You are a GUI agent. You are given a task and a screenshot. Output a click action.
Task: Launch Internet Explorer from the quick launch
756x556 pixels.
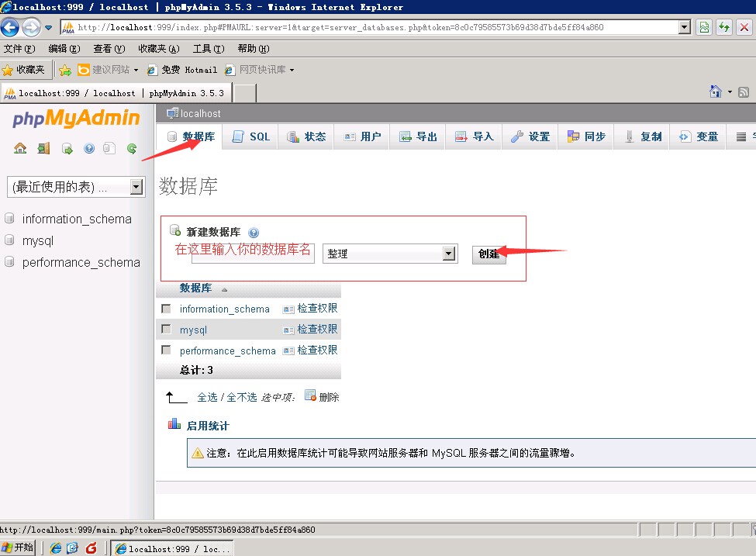pyautogui.click(x=56, y=547)
